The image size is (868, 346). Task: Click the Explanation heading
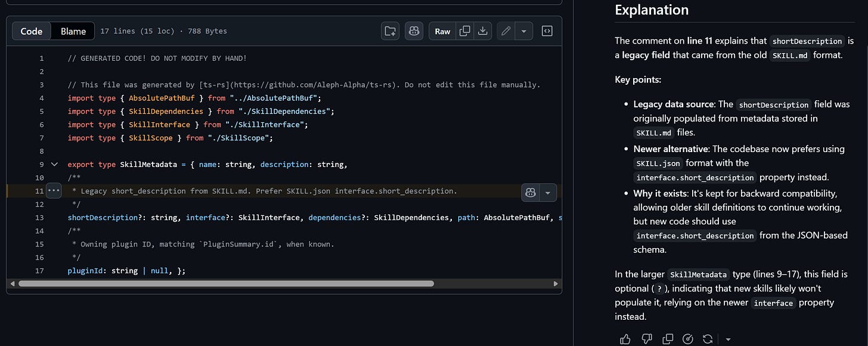pos(652,10)
